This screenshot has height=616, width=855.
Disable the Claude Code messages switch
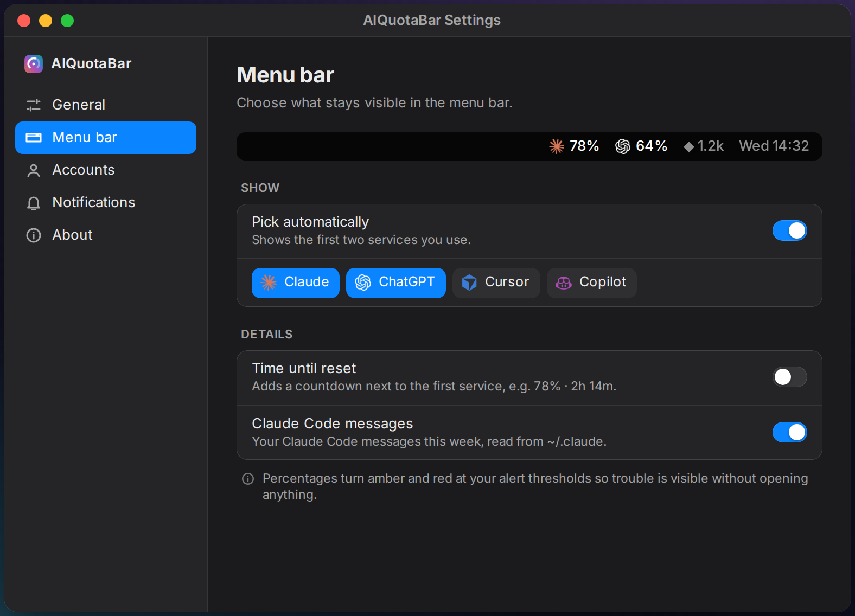click(x=790, y=433)
